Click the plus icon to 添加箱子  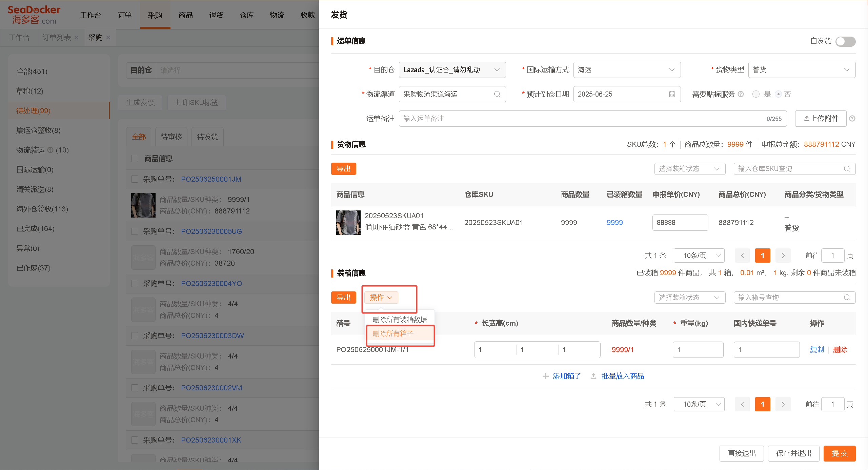click(x=546, y=376)
